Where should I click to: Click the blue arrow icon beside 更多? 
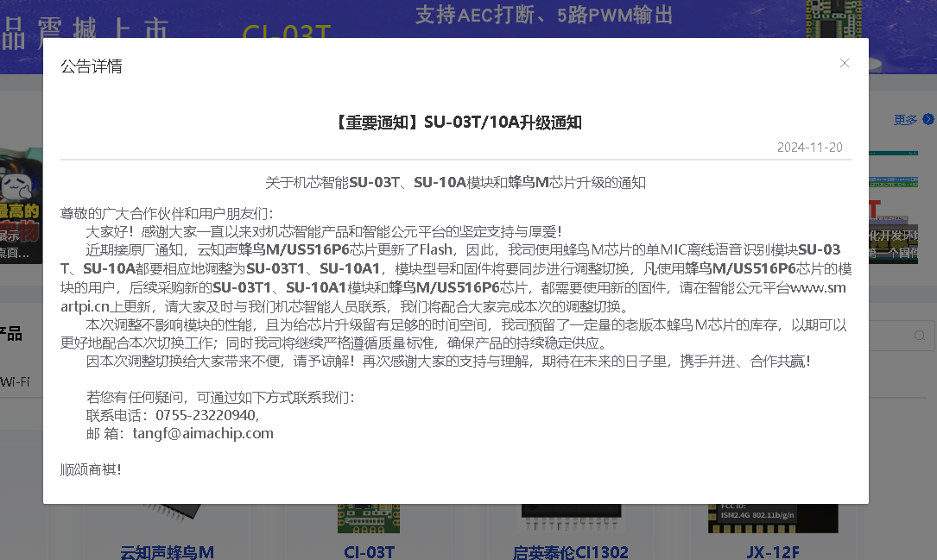pos(929,120)
